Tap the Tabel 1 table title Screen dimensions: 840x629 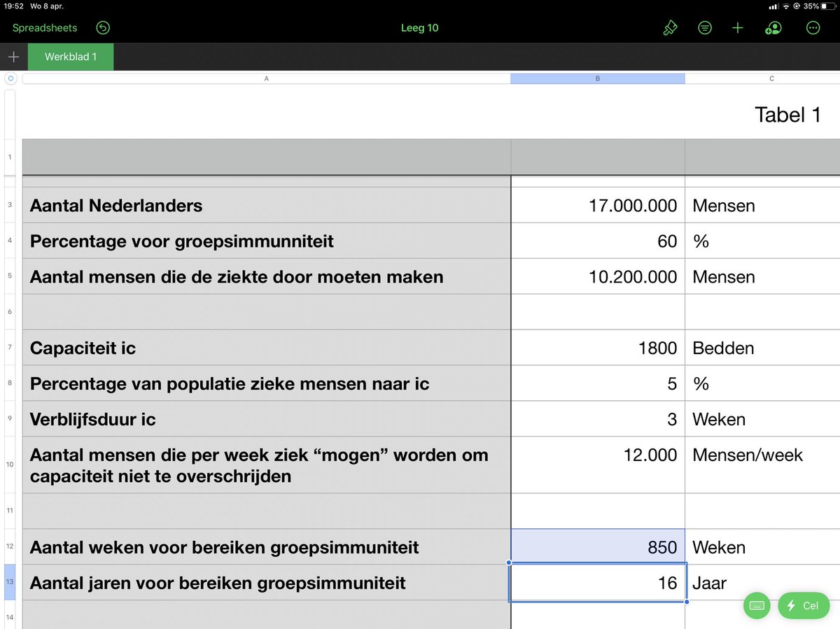pyautogui.click(x=787, y=115)
